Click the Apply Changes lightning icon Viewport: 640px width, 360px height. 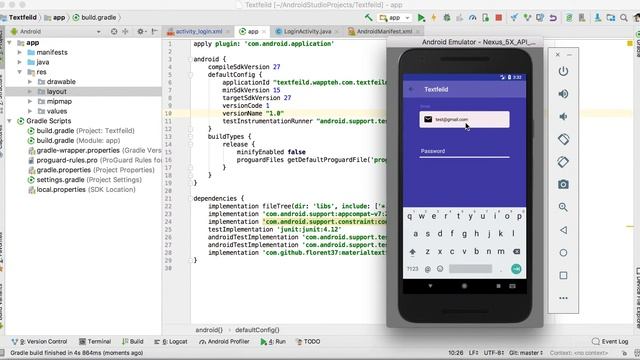click(x=433, y=18)
